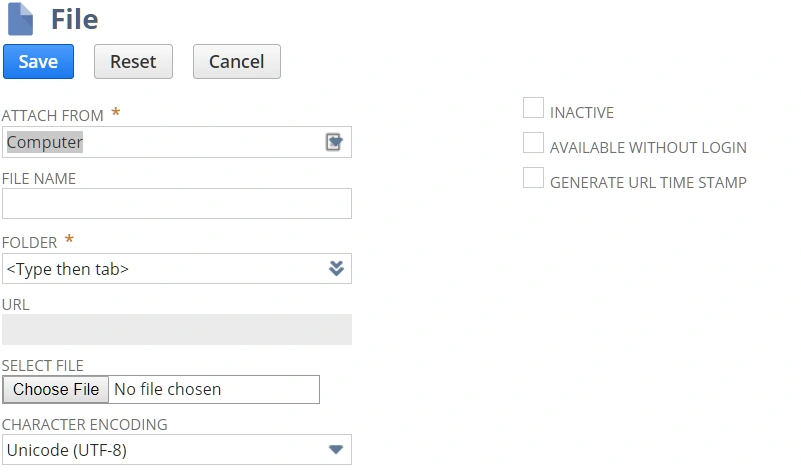The width and height of the screenshot is (801, 472).
Task: Click the Character Encoding dropdown arrow
Action: 336,450
